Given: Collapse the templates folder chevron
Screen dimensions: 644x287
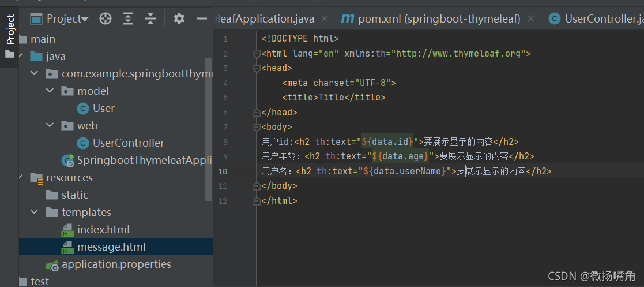Looking at the screenshot, I should (34, 212).
